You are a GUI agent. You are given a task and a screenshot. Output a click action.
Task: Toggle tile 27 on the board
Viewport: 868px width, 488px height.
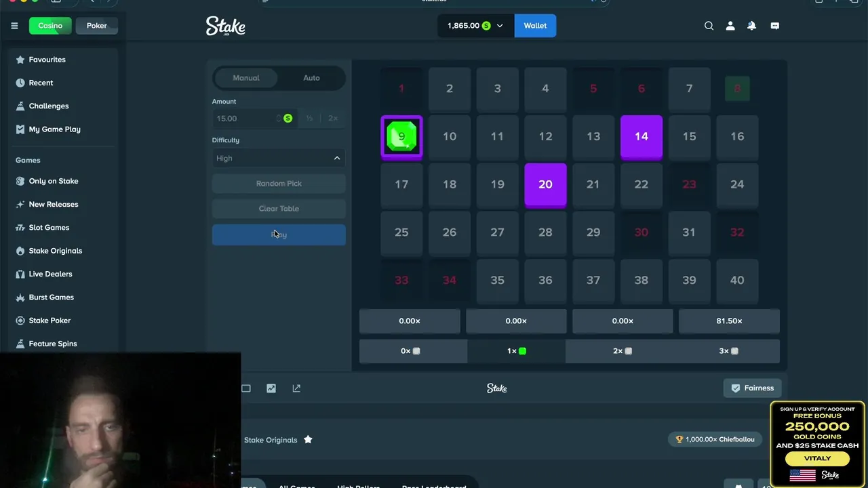(497, 232)
